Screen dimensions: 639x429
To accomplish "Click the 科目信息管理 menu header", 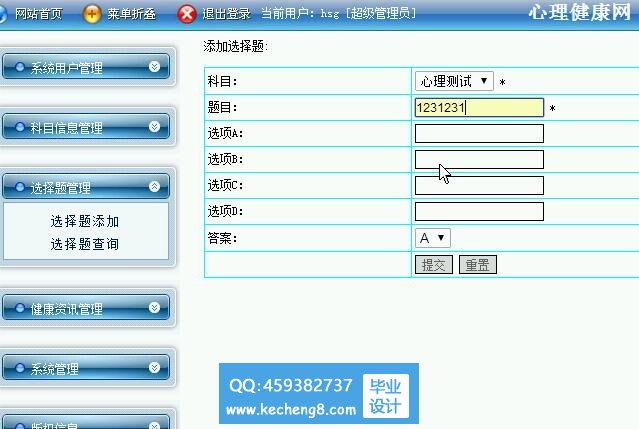I will click(x=86, y=127).
